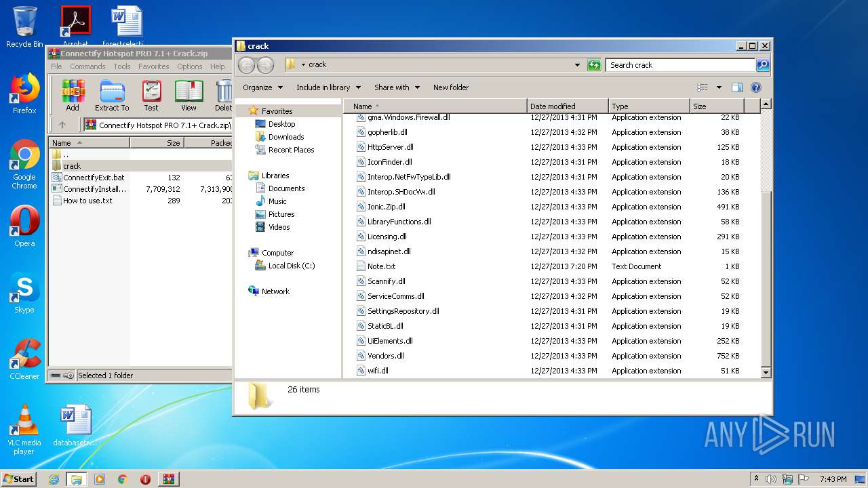Open VLC media player desktop shortcut
This screenshot has height=488, width=868.
pos(24,430)
